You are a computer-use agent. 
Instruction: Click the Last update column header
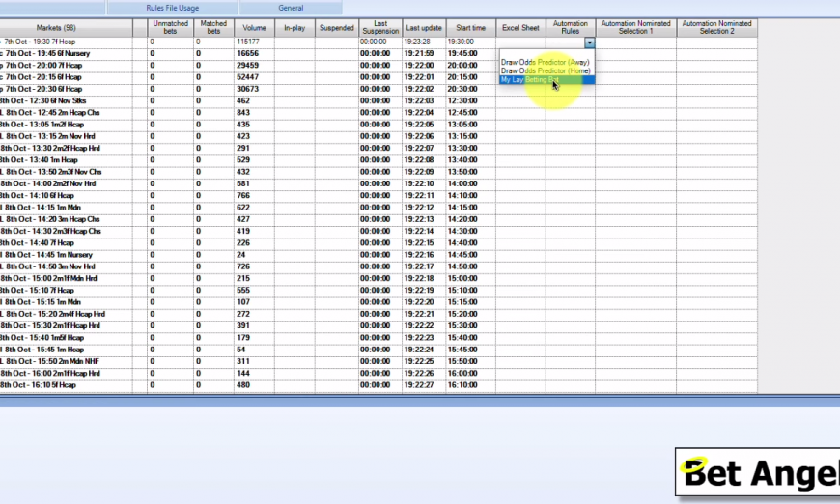[424, 28]
